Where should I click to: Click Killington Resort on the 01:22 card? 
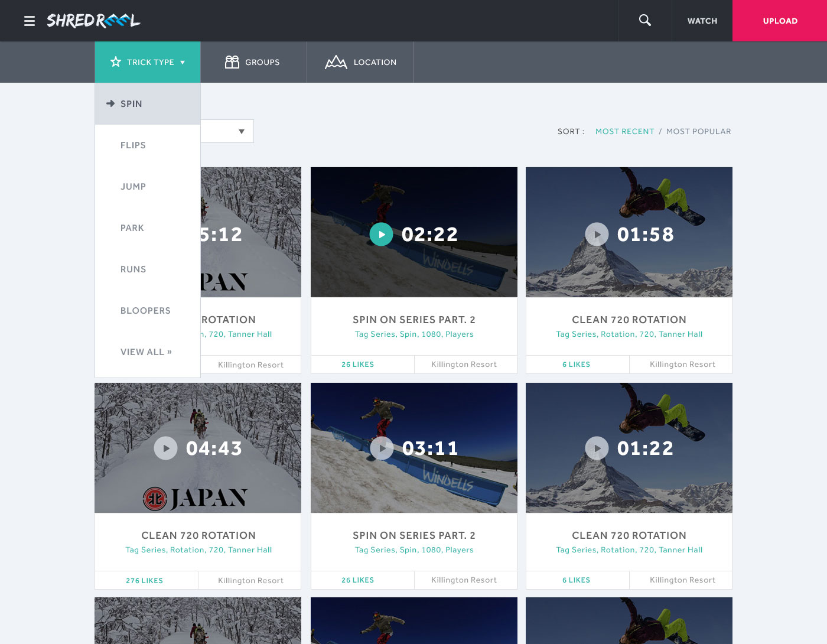(683, 580)
